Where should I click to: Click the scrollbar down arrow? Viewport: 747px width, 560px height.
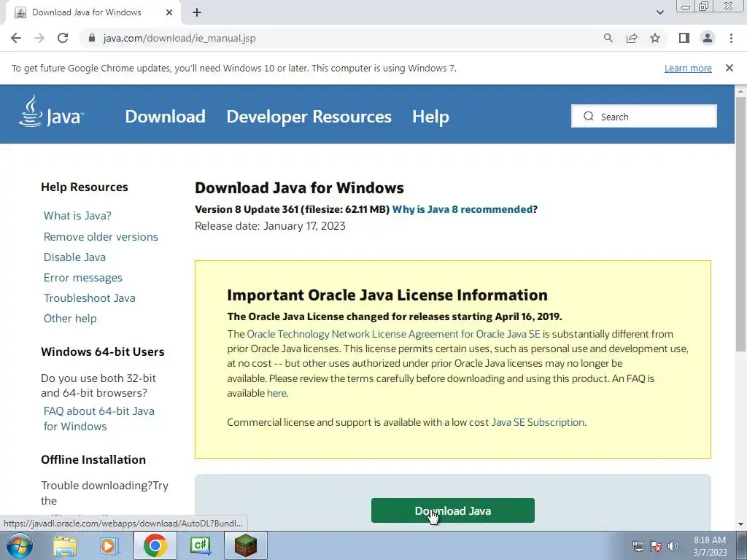click(x=740, y=524)
